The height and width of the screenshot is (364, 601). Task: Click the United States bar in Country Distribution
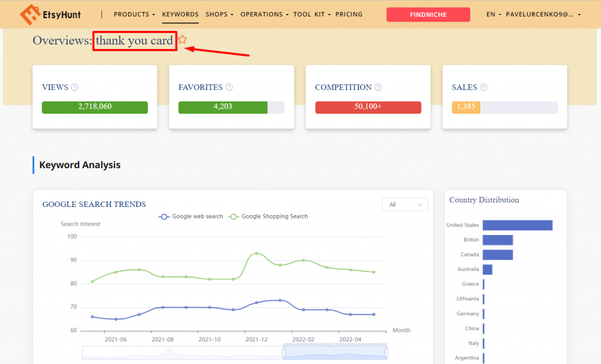(517, 225)
